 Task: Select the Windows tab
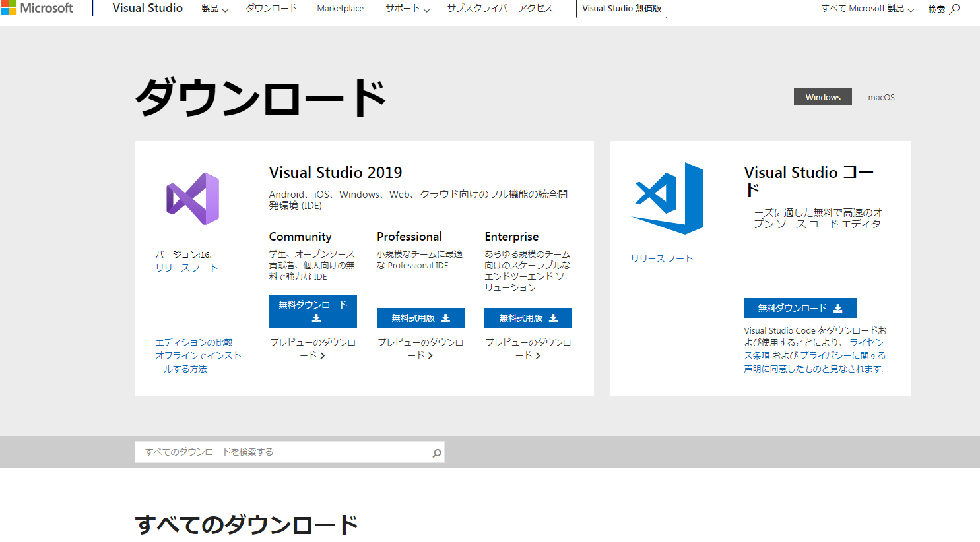coord(823,97)
